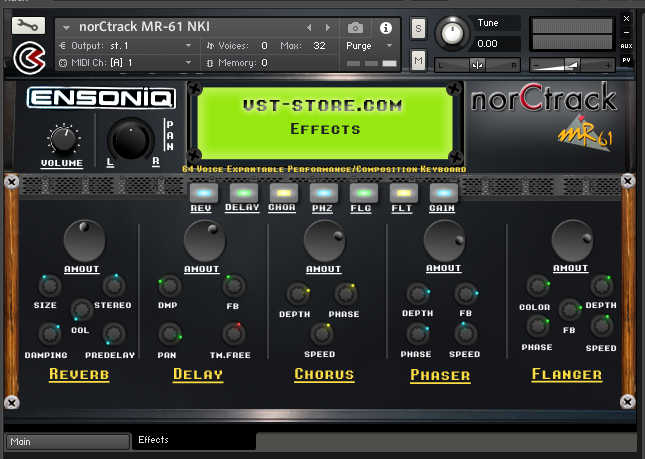Toggle the REV effect button
645x459 pixels.
[201, 193]
